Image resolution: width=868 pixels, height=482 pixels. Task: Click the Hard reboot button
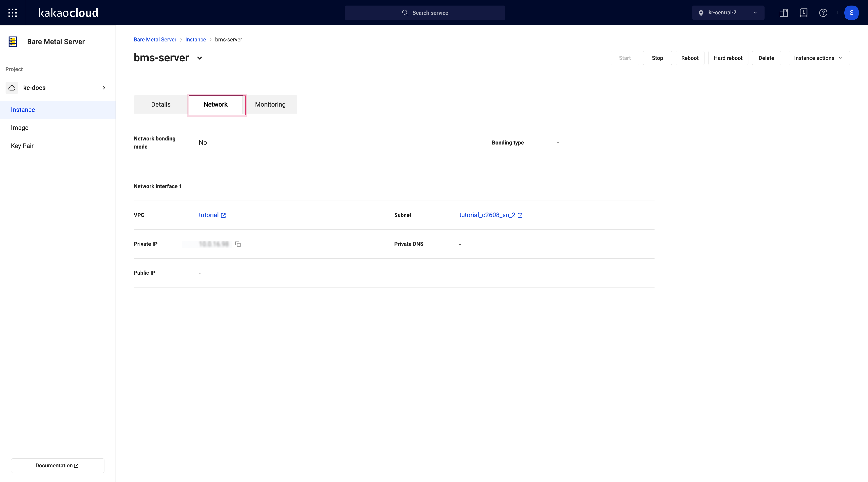[x=728, y=58]
